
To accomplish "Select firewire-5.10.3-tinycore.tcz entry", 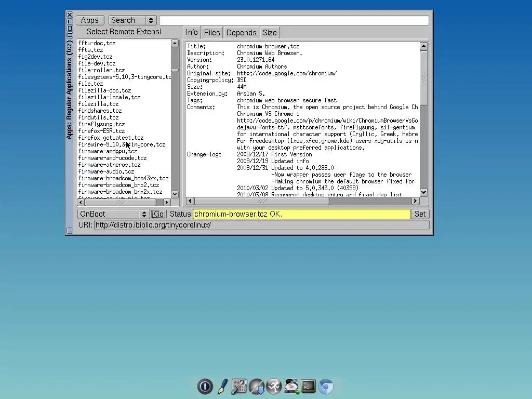I will tap(122, 144).
